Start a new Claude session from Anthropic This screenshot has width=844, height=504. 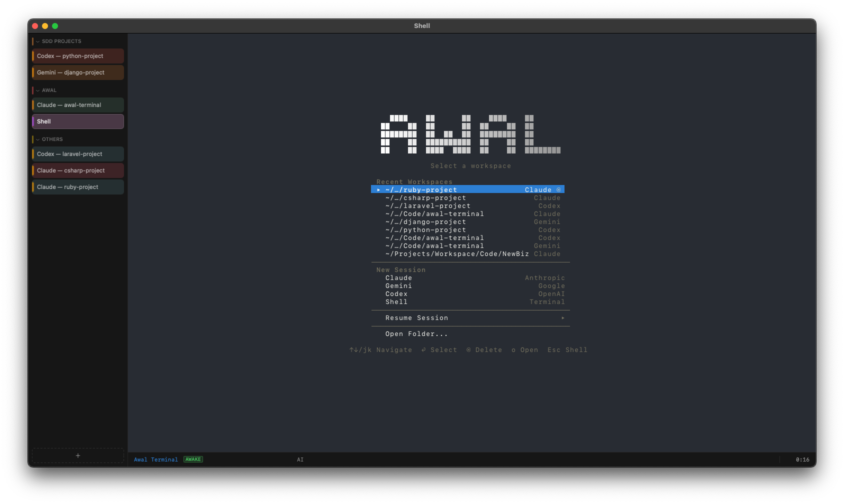[398, 277]
